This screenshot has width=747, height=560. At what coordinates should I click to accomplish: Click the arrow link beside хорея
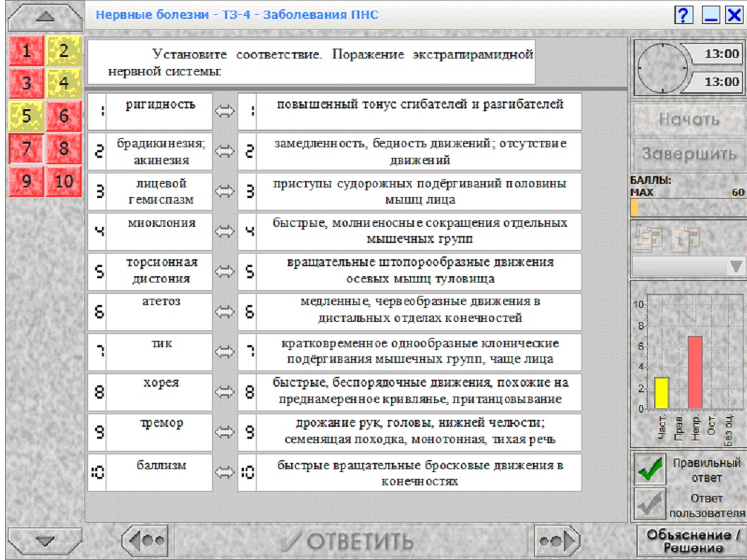(224, 392)
